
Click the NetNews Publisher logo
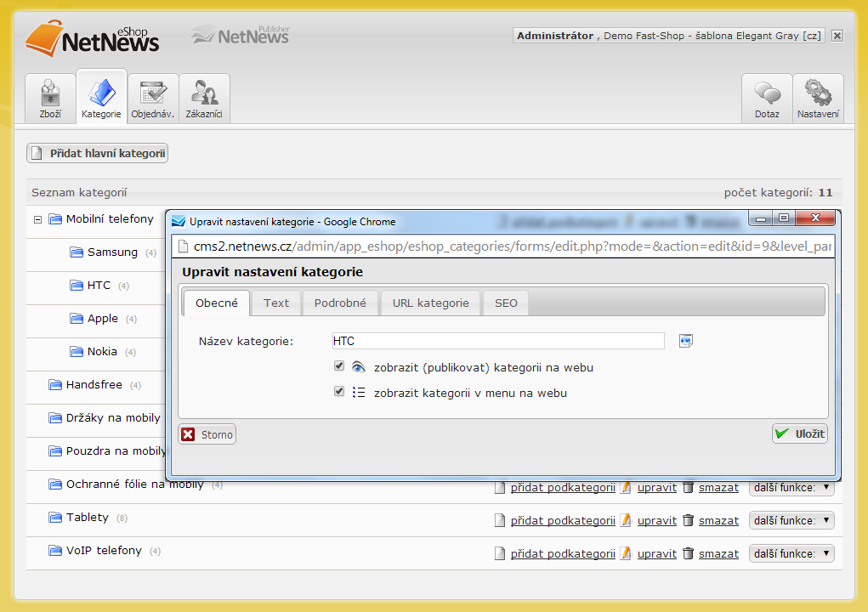[x=241, y=35]
